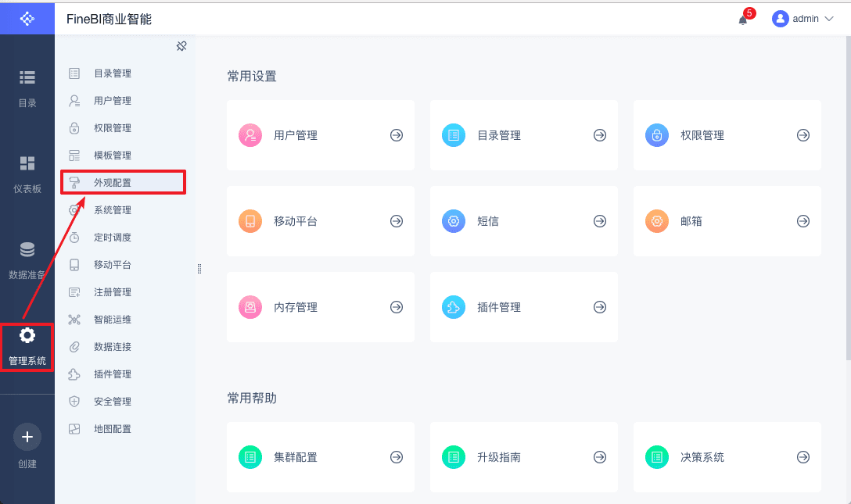The height and width of the screenshot is (504, 851).
Task: Go to 仪表板 in left navigation
Action: click(x=27, y=172)
